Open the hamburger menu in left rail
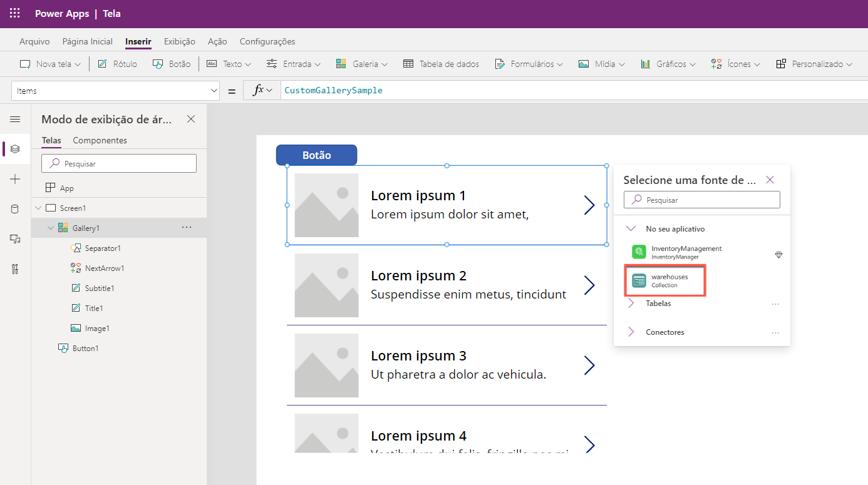Screen dimensions: 868x485 pos(15,119)
